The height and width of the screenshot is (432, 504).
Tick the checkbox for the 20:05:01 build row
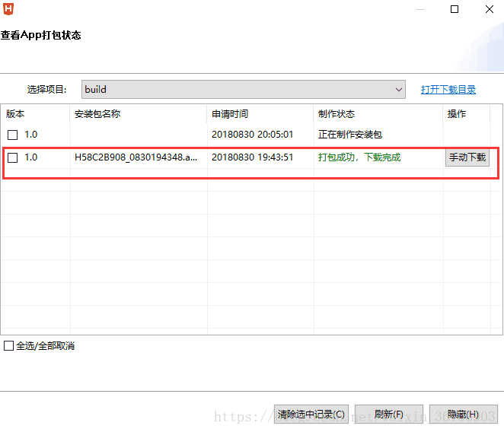pos(12,135)
